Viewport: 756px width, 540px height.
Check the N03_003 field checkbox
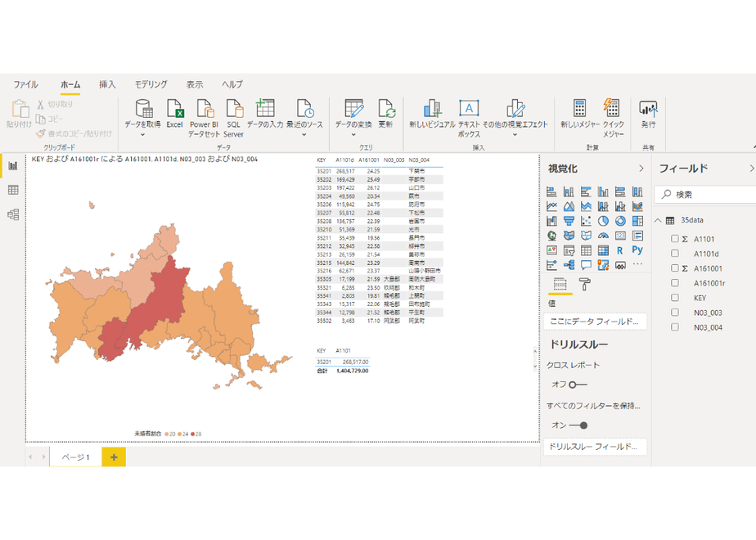[x=674, y=313]
